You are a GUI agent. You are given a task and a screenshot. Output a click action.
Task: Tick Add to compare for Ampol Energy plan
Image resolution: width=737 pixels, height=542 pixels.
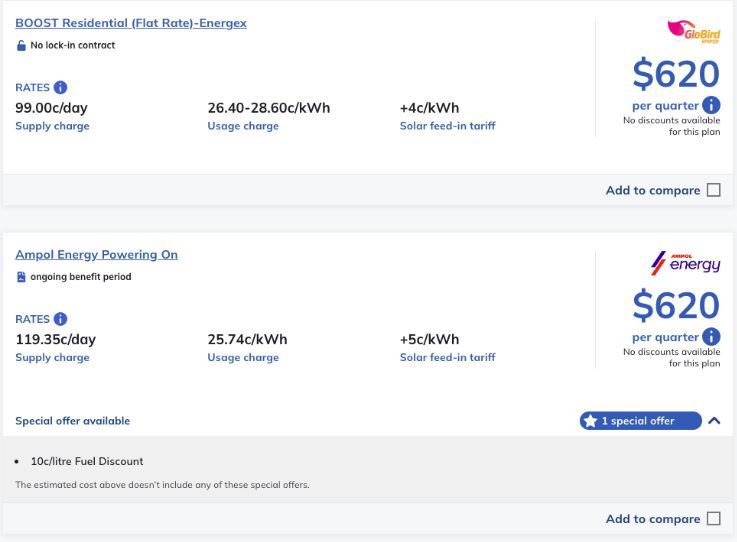713,518
